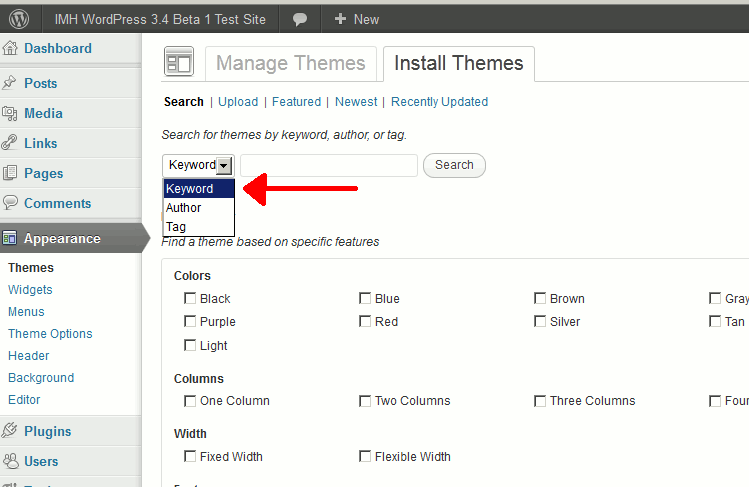
Task: Click the Dashboard house icon
Action: coord(10,48)
